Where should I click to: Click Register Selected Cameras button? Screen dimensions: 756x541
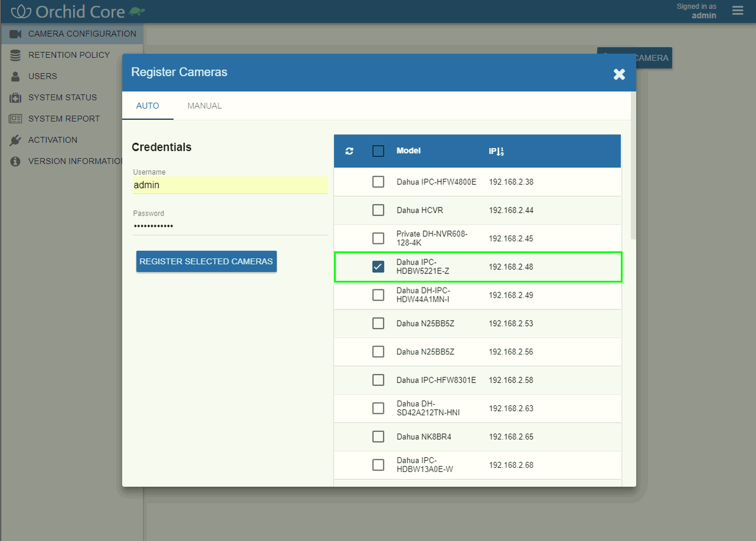click(206, 262)
